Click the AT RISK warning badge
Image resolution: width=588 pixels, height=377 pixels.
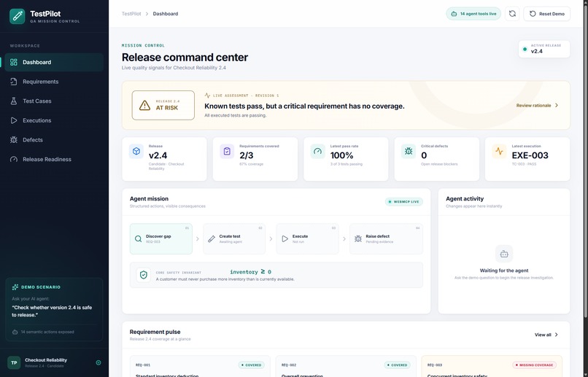tap(163, 105)
